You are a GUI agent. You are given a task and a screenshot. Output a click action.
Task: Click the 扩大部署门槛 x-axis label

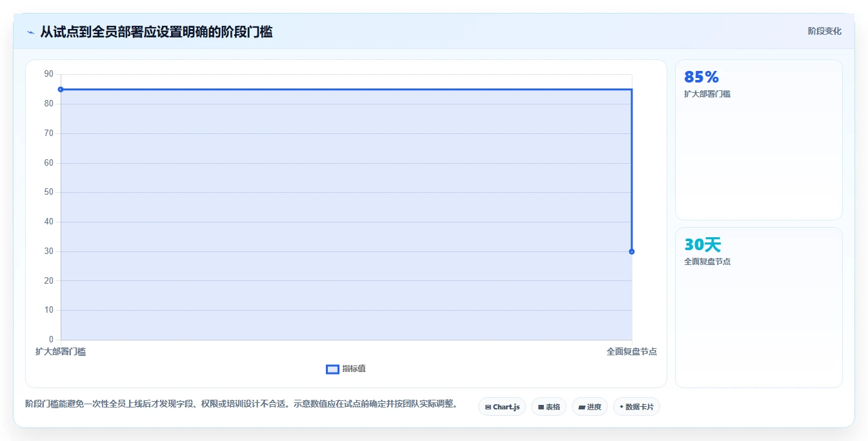coord(61,351)
